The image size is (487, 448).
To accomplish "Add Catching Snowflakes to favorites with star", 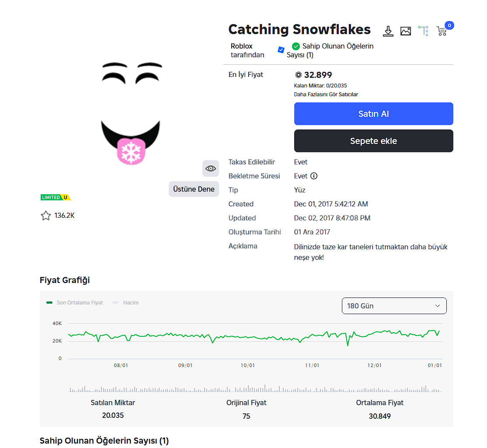I will [46, 215].
